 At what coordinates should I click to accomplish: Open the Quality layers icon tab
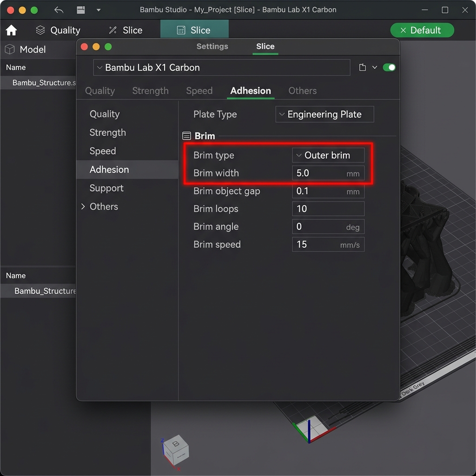tap(58, 30)
